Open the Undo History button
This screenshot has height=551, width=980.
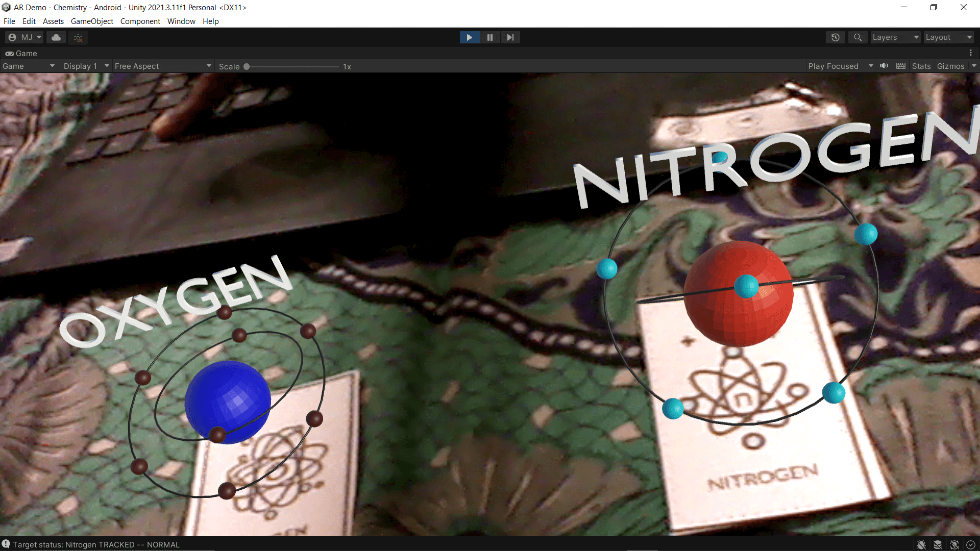click(835, 37)
